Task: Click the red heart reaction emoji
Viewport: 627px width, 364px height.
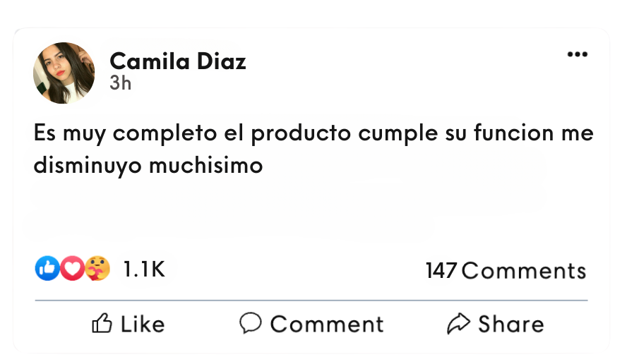Action: [x=73, y=268]
